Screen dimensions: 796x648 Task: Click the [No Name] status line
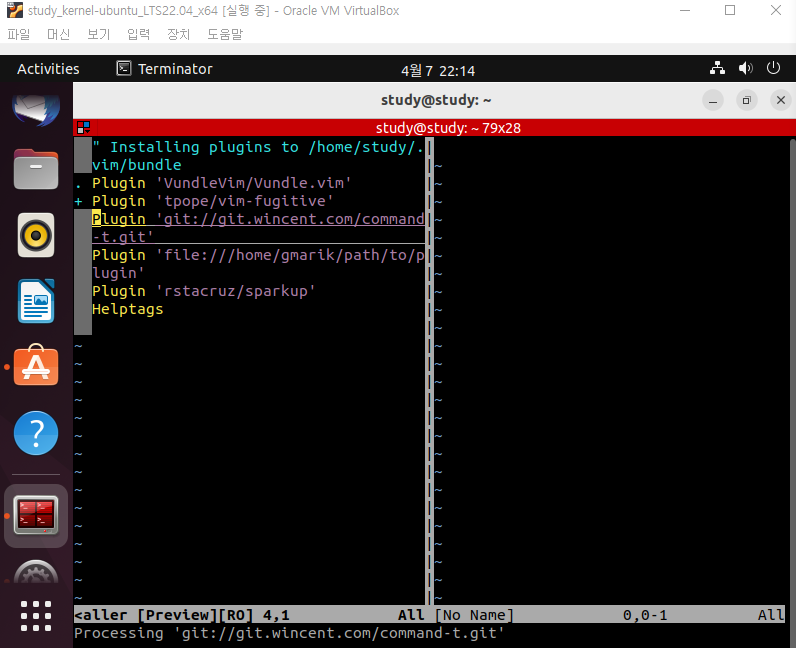pos(610,615)
